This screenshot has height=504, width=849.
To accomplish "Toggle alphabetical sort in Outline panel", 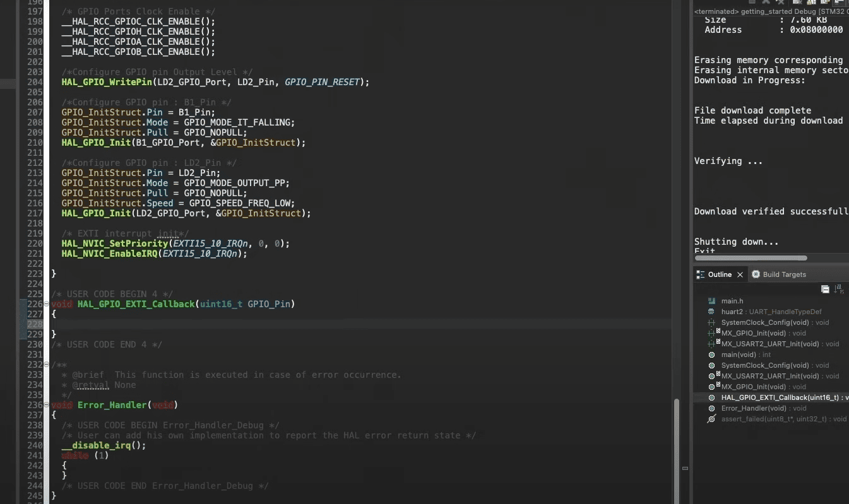I will (x=839, y=289).
